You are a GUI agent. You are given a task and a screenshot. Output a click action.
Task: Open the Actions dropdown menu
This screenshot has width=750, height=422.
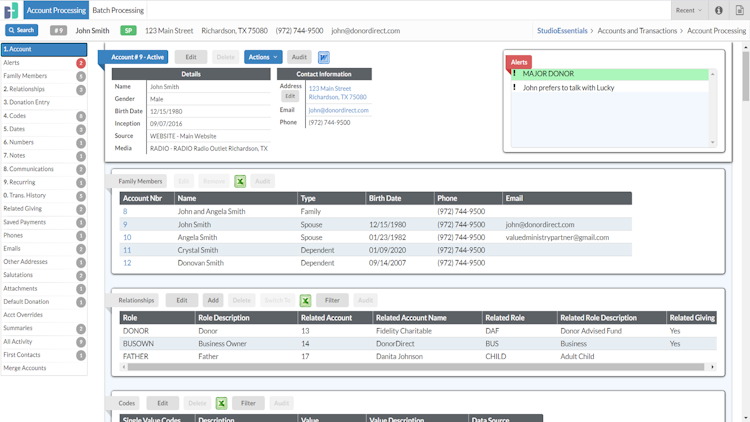click(x=263, y=57)
